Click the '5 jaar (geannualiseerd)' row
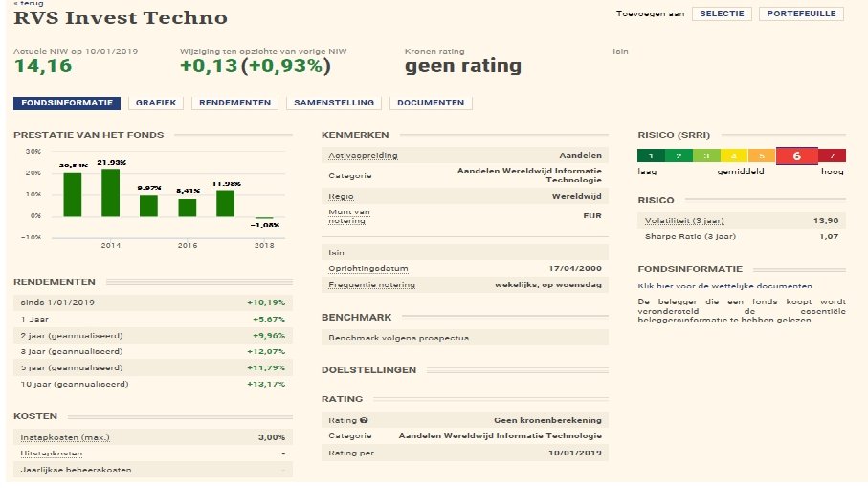The width and height of the screenshot is (868, 488). coord(153,367)
